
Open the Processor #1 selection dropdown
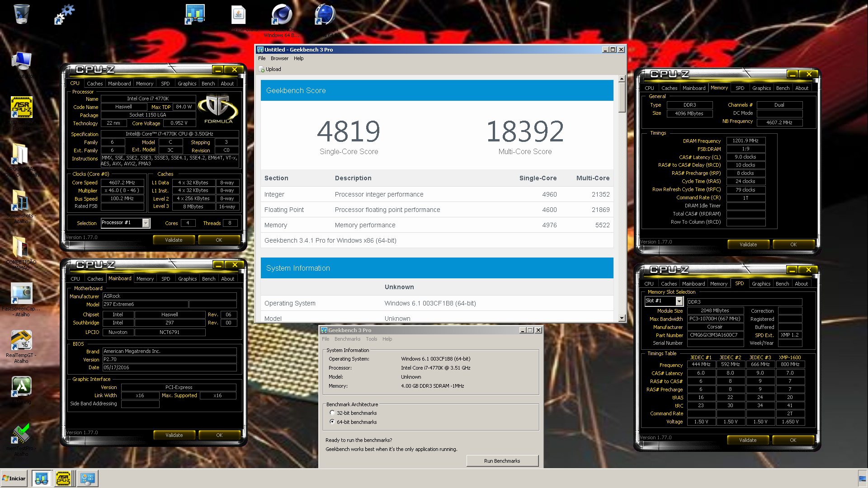(146, 223)
